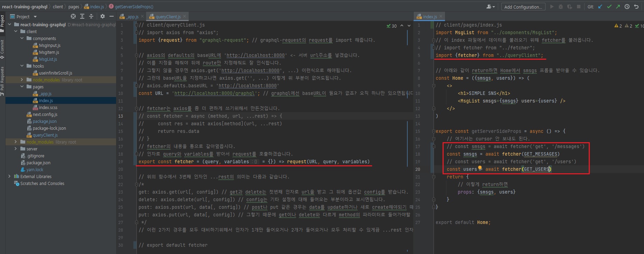This screenshot has height=254, width=644.
Task: Click the Git Push green arrow
Action: click(x=618, y=7)
